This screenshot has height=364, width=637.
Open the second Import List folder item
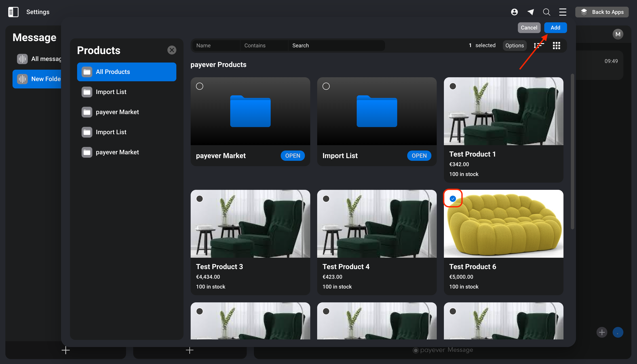click(x=127, y=132)
